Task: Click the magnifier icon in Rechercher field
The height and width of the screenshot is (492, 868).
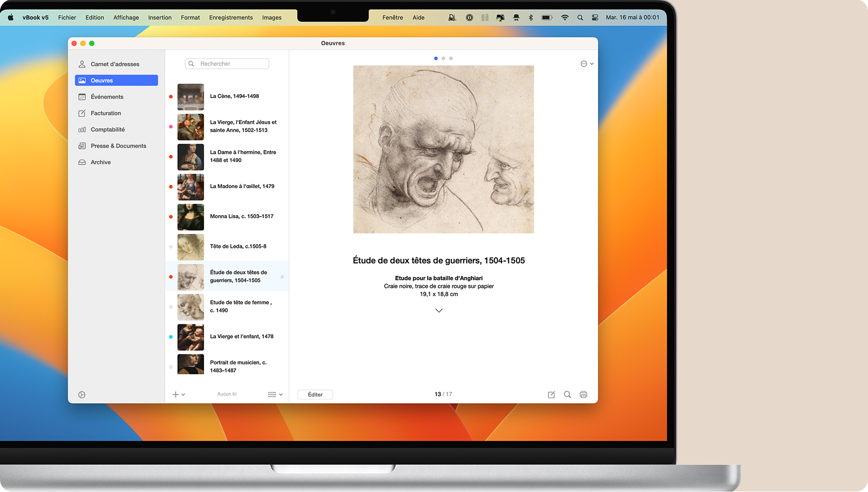Action: (191, 64)
